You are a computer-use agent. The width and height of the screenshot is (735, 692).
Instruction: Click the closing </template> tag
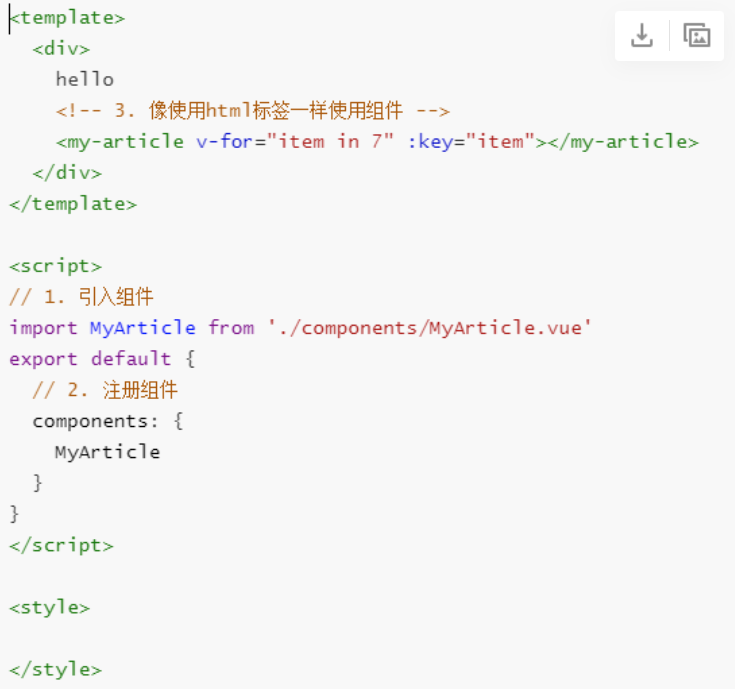(73, 204)
